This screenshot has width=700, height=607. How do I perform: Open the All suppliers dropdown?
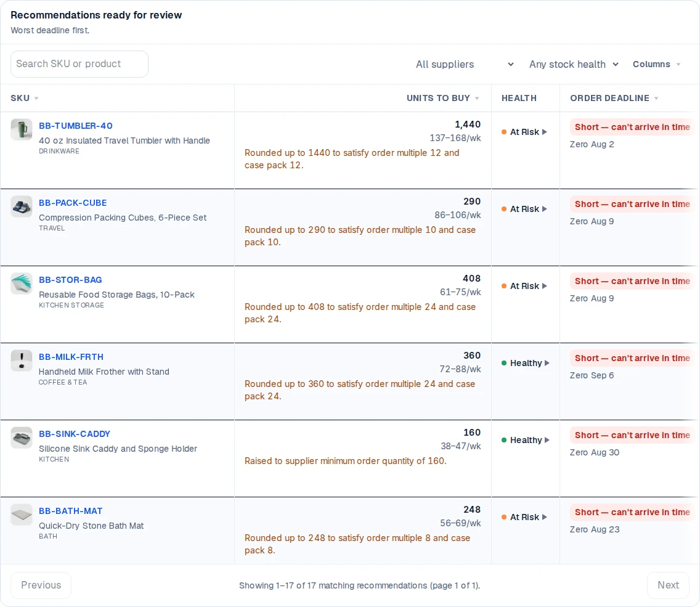click(464, 64)
